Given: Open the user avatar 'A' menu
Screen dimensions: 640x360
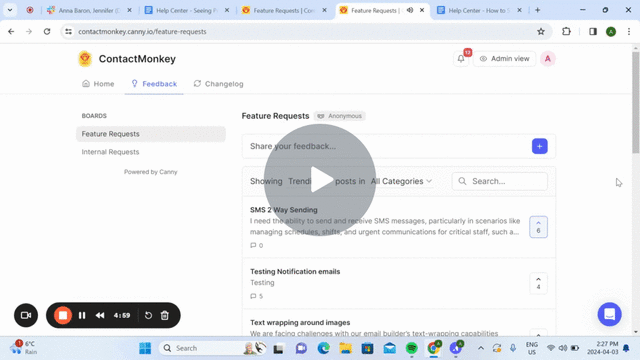Looking at the screenshot, I should (548, 59).
